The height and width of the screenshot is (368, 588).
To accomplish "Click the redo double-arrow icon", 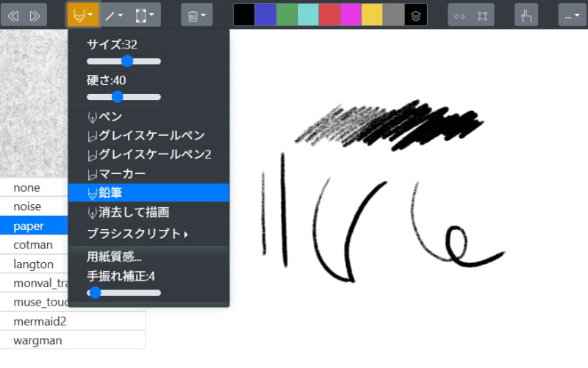I will pyautogui.click(x=35, y=15).
